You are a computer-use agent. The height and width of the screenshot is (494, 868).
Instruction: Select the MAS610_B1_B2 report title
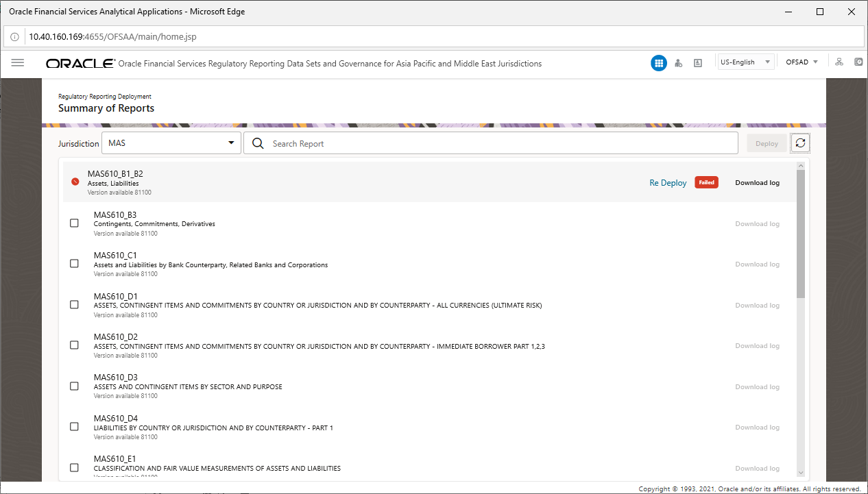point(115,174)
